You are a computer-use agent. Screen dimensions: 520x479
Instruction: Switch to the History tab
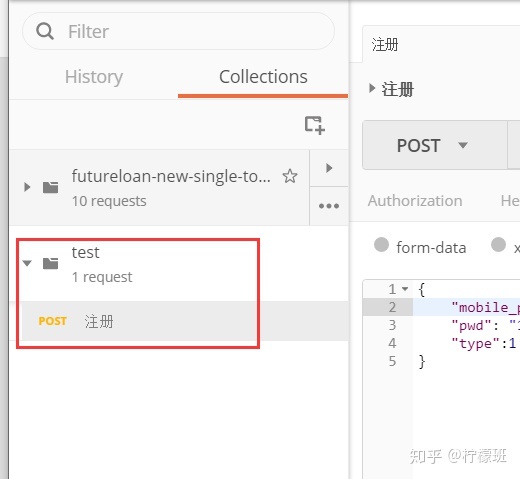[x=94, y=77]
